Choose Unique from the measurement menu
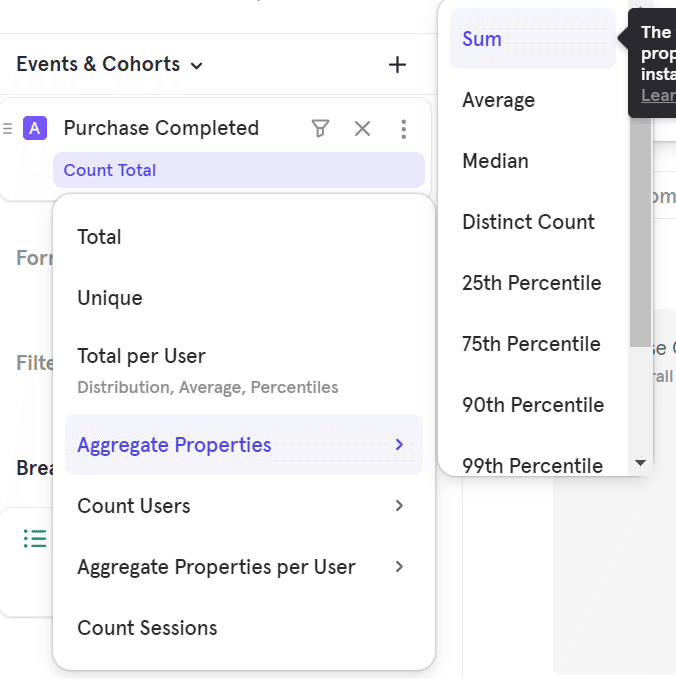The width and height of the screenshot is (676, 679). click(x=244, y=298)
